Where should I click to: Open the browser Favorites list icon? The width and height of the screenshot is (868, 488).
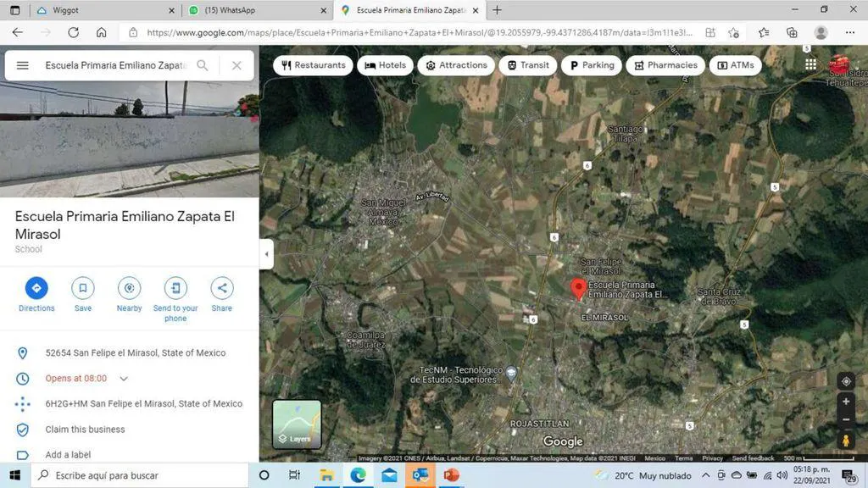[x=764, y=33]
